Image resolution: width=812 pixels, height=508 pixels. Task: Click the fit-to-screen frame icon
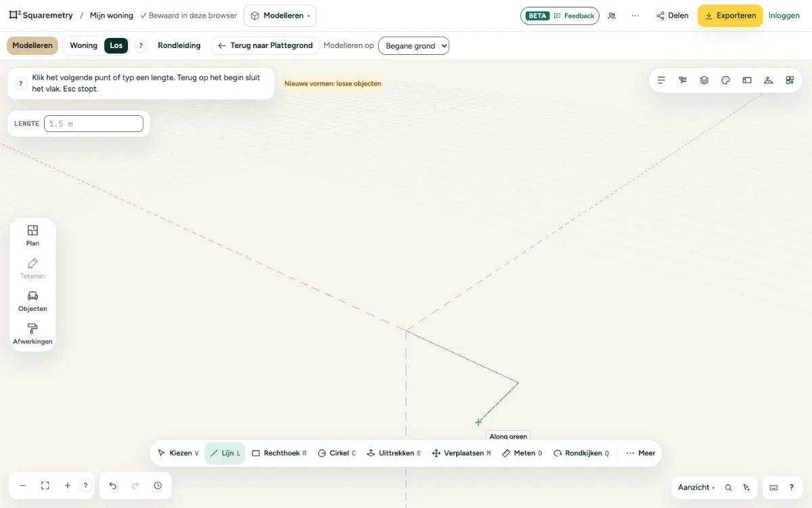(x=45, y=486)
